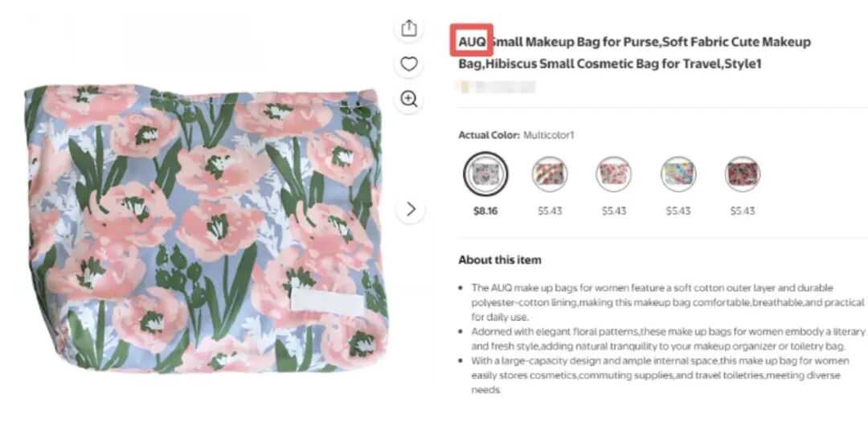The image size is (868, 426).
Task: Pick the third swatch with pink floral pattern
Action: click(x=613, y=174)
